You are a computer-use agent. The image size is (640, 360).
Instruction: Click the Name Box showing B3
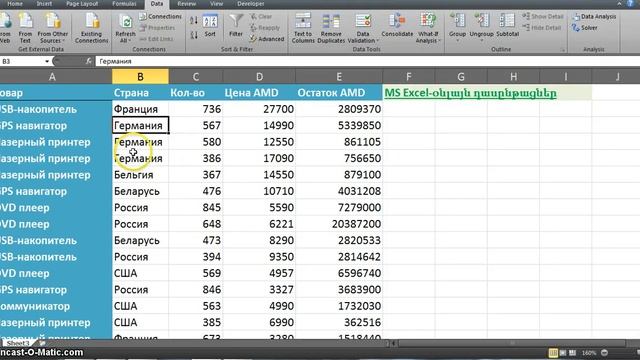(x=22, y=61)
